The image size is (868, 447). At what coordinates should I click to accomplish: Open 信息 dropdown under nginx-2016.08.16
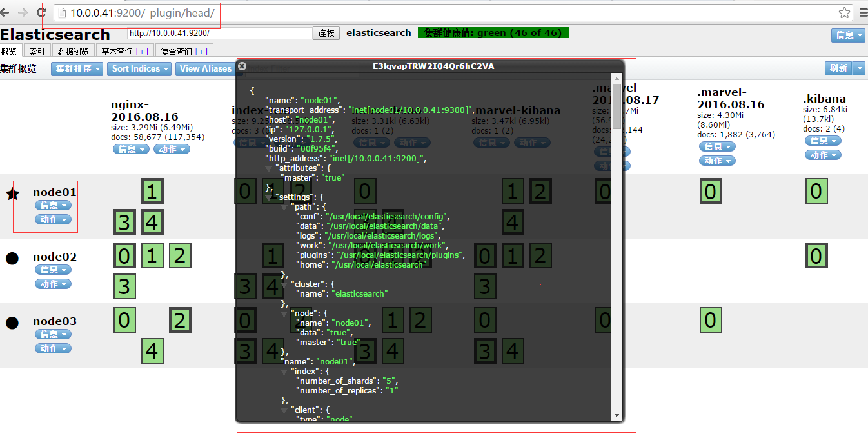pos(131,149)
